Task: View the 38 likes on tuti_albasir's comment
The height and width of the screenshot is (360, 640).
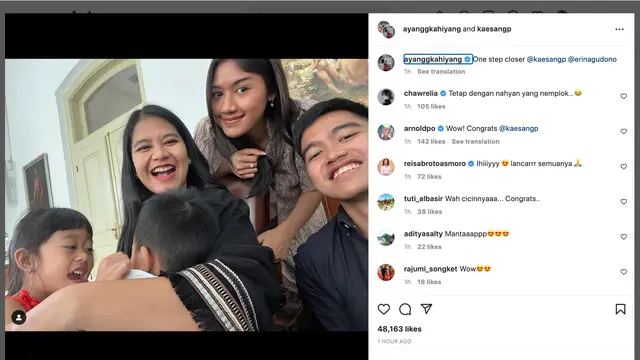Action: coord(429,212)
